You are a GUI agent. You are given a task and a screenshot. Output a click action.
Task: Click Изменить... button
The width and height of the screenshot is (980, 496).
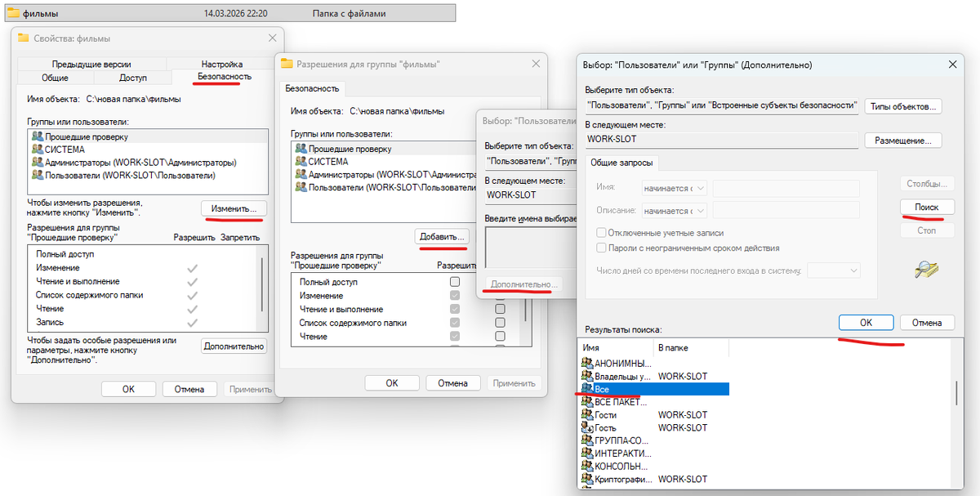[234, 208]
